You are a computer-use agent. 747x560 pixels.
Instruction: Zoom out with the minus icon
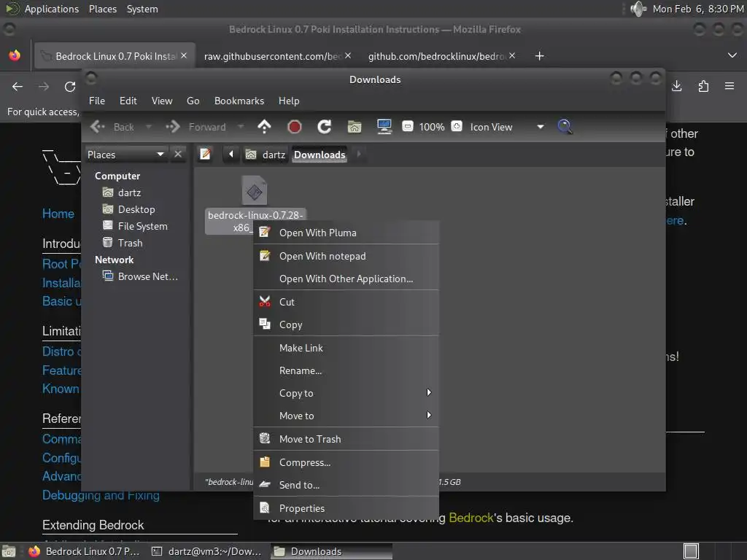pos(408,127)
